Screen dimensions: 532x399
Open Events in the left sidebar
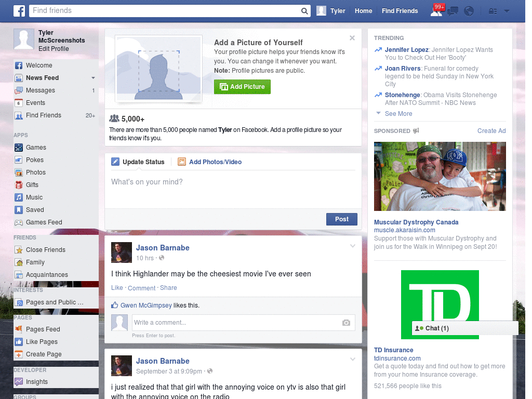tap(56, 103)
